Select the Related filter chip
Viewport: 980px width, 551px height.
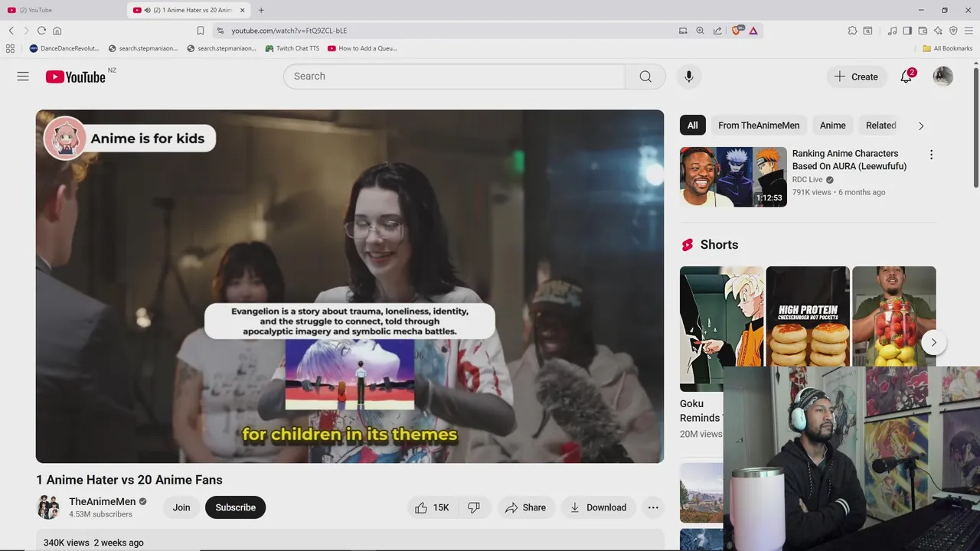(880, 126)
